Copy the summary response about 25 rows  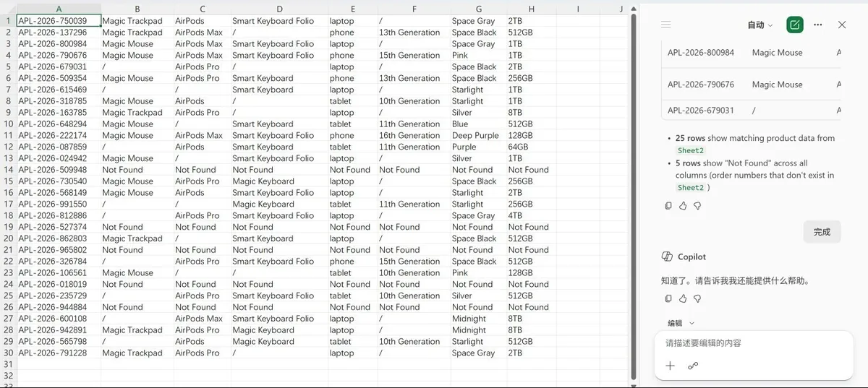[x=668, y=206]
